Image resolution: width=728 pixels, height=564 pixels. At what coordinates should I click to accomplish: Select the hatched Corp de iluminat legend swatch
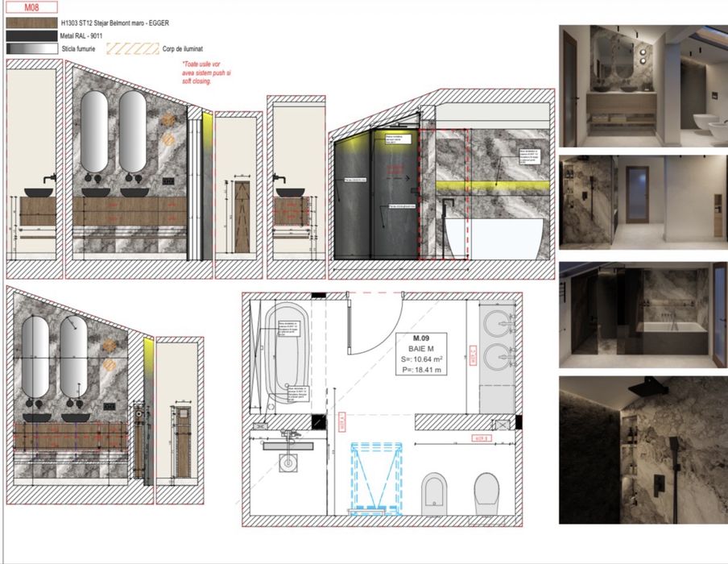pyautogui.click(x=132, y=49)
